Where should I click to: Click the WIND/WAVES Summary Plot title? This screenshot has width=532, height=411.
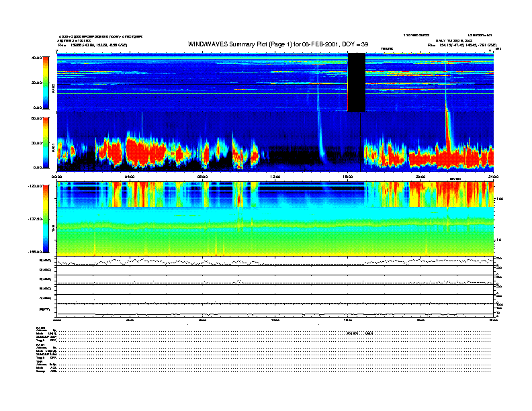pos(278,44)
